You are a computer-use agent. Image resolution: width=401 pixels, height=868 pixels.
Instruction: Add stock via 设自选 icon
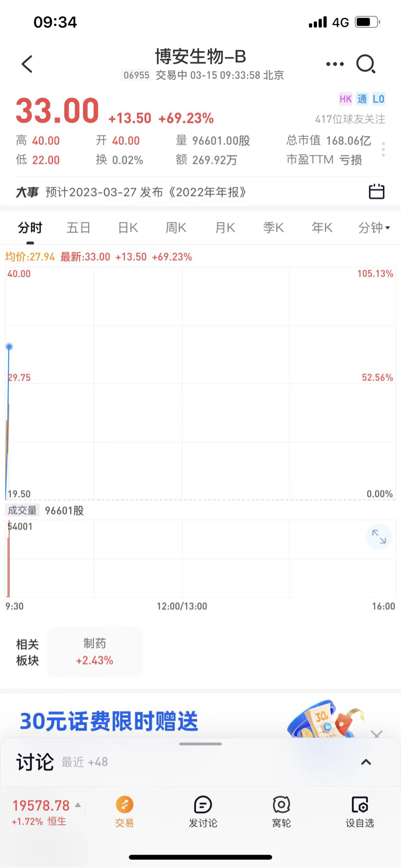pyautogui.click(x=360, y=804)
